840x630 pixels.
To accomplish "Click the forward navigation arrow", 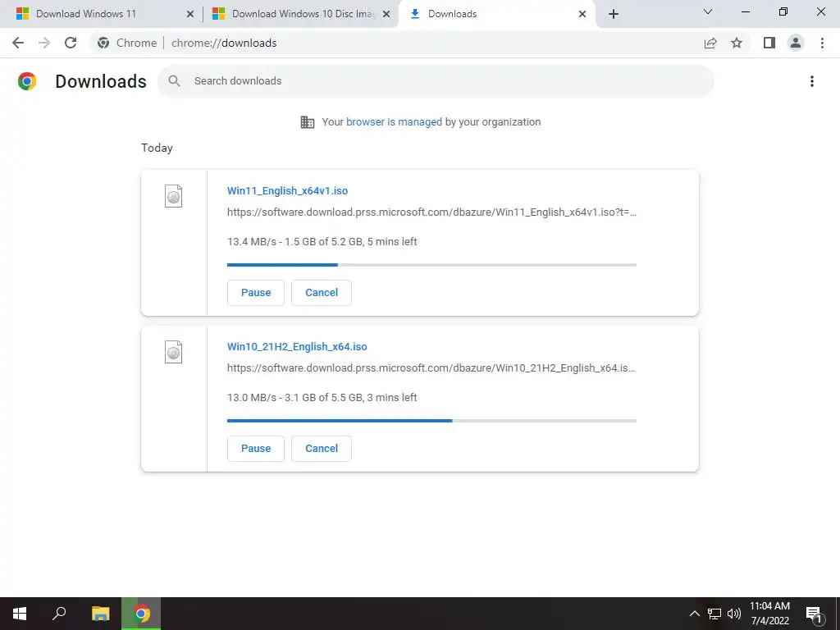I will (44, 43).
